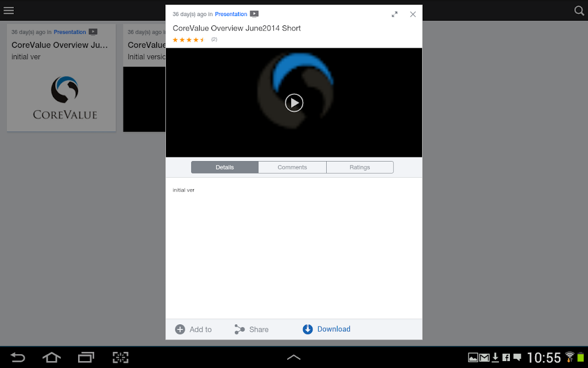Click the Presentation category link in the dialog
The width and height of the screenshot is (588, 368).
pyautogui.click(x=231, y=14)
